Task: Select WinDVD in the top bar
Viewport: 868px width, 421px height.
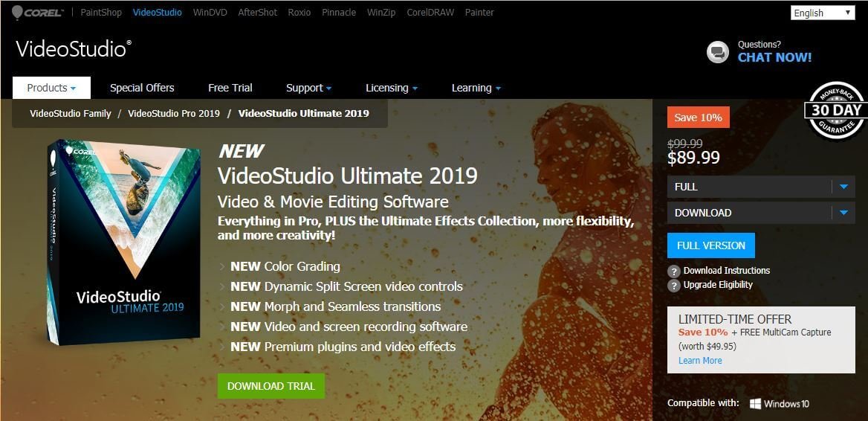Action: (210, 12)
